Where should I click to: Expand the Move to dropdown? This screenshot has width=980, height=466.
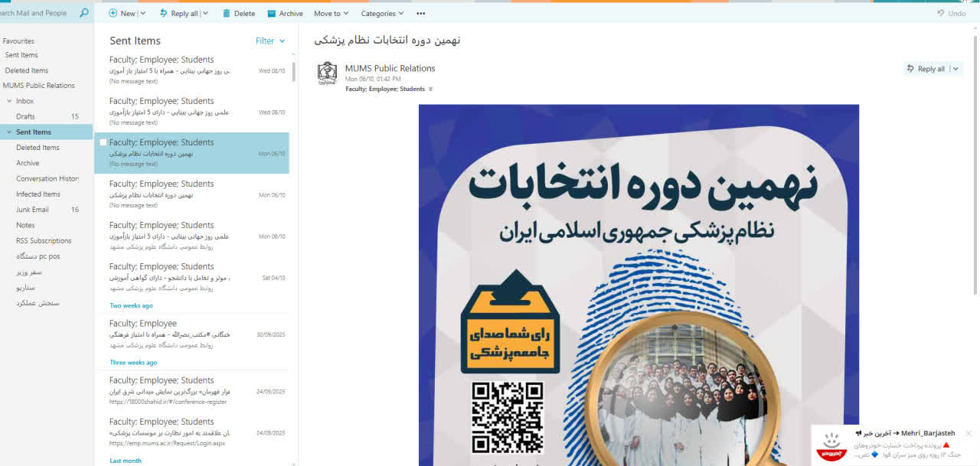(x=331, y=14)
